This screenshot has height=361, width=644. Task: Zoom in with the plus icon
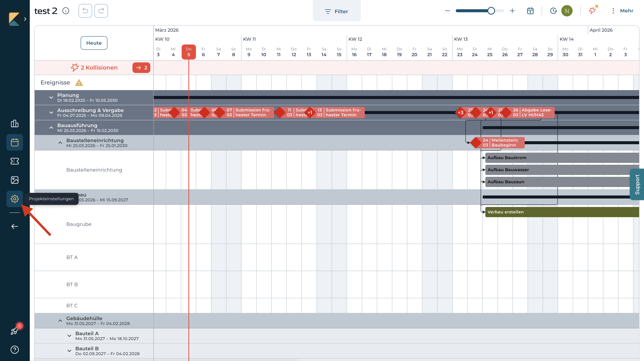(512, 11)
